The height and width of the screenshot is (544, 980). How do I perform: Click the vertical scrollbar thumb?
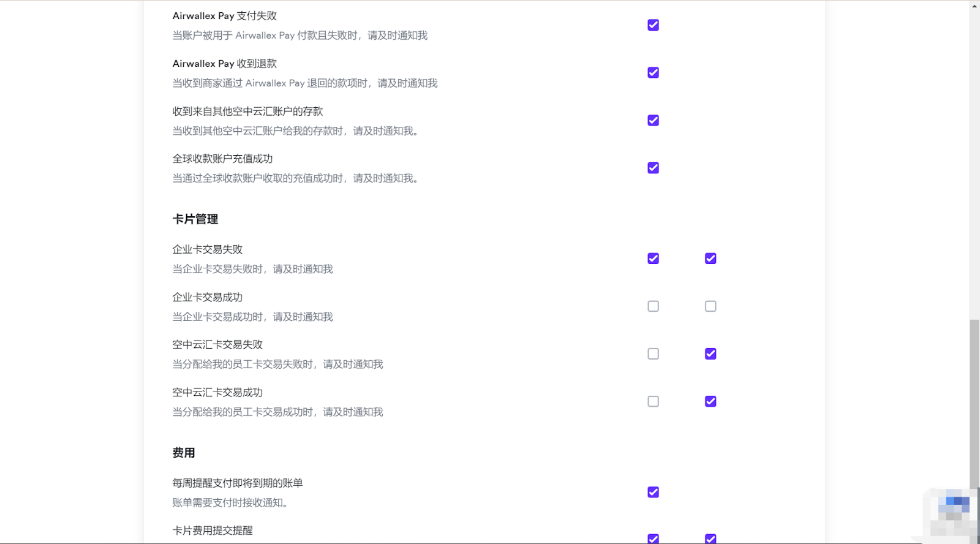[x=974, y=403]
